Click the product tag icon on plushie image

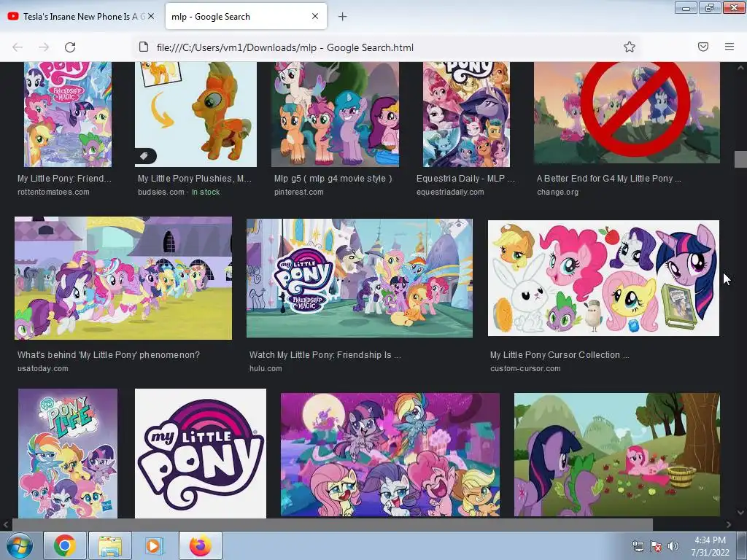click(144, 156)
